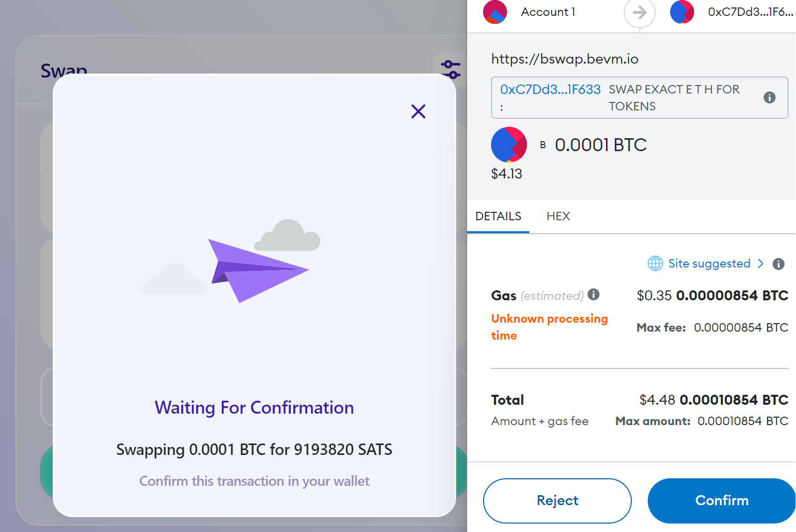Click the BTC token logo
The image size is (796, 532).
[x=509, y=145]
